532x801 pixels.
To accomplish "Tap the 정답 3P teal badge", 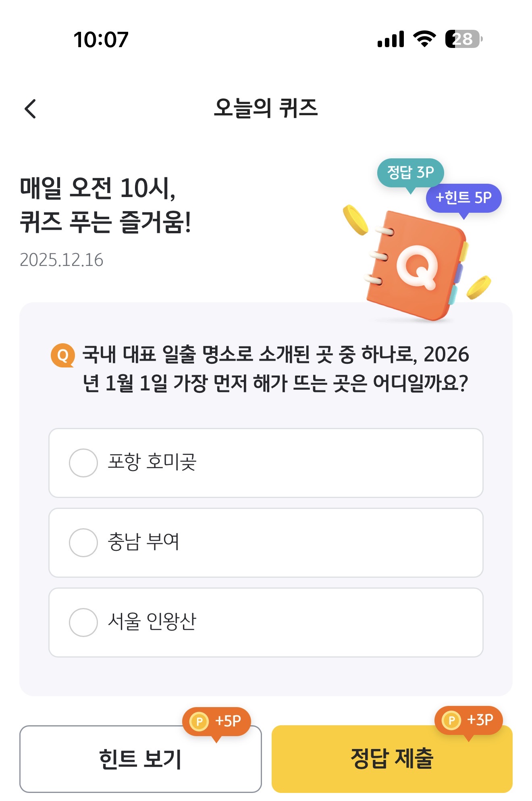I will (x=410, y=173).
